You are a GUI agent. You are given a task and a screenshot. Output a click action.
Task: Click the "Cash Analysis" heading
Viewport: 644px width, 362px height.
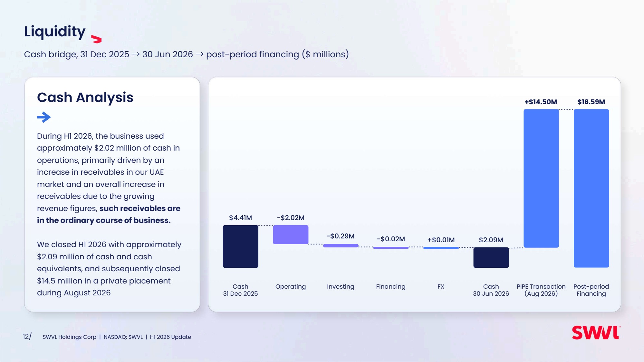85,97
